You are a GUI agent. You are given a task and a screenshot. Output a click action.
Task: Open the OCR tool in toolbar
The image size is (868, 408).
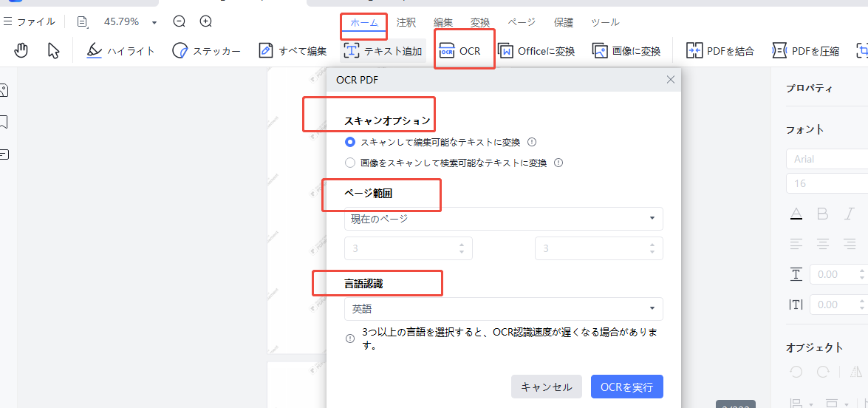tap(459, 52)
